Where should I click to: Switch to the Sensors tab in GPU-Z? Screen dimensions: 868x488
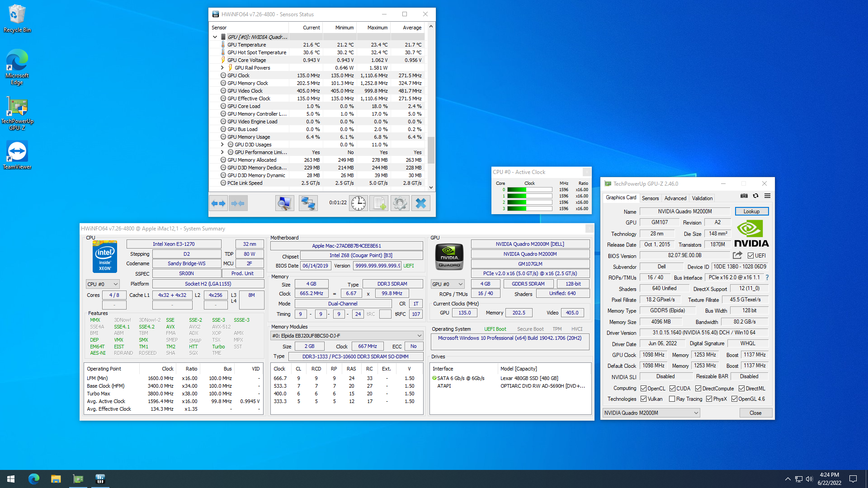[x=650, y=198]
